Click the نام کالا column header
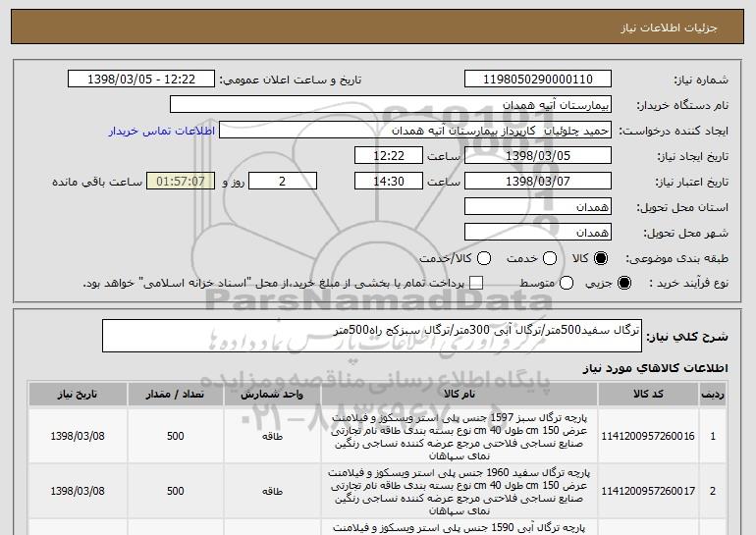 (459, 395)
